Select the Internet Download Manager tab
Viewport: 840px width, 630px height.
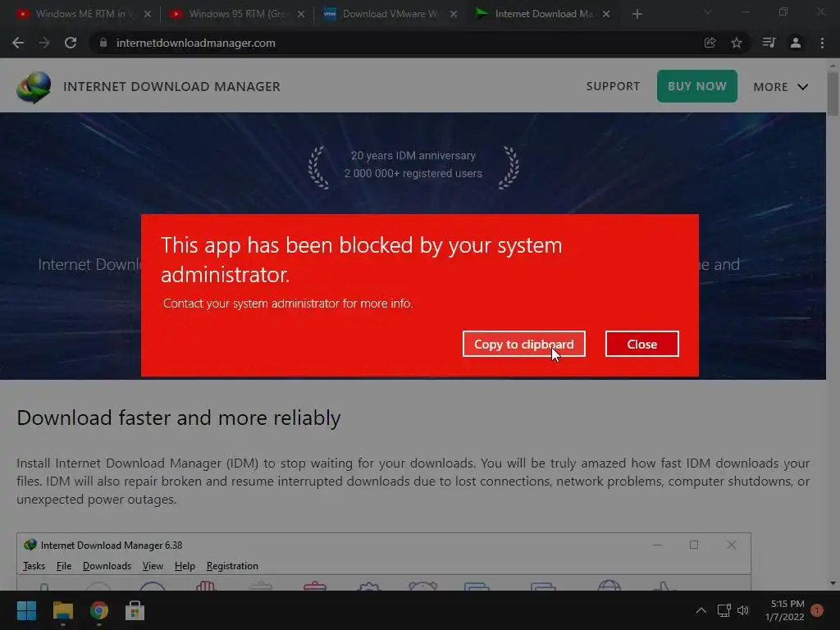[541, 14]
